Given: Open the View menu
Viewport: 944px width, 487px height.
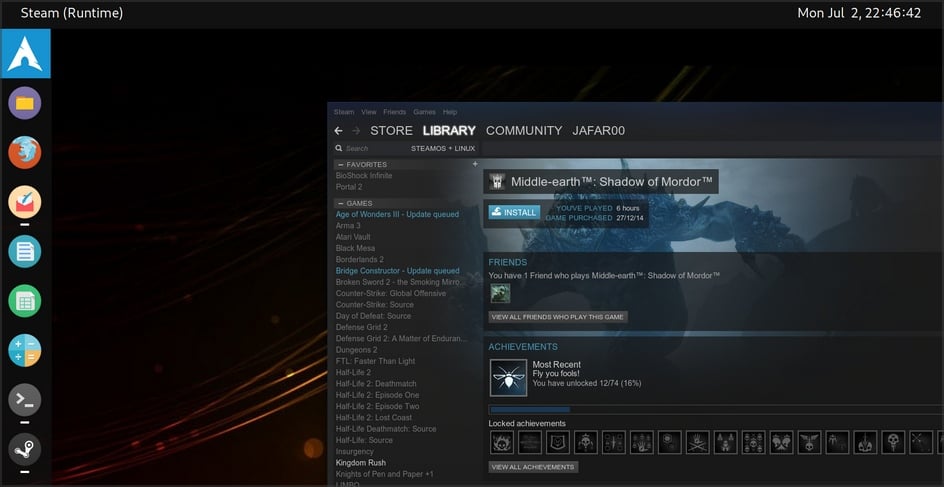Looking at the screenshot, I should [368, 112].
